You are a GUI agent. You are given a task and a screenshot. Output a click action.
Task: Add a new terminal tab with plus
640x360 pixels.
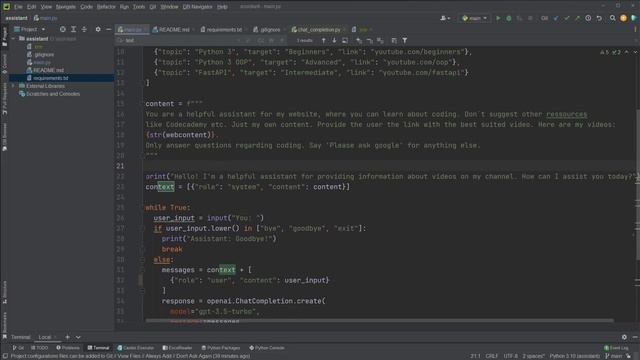[x=67, y=337]
